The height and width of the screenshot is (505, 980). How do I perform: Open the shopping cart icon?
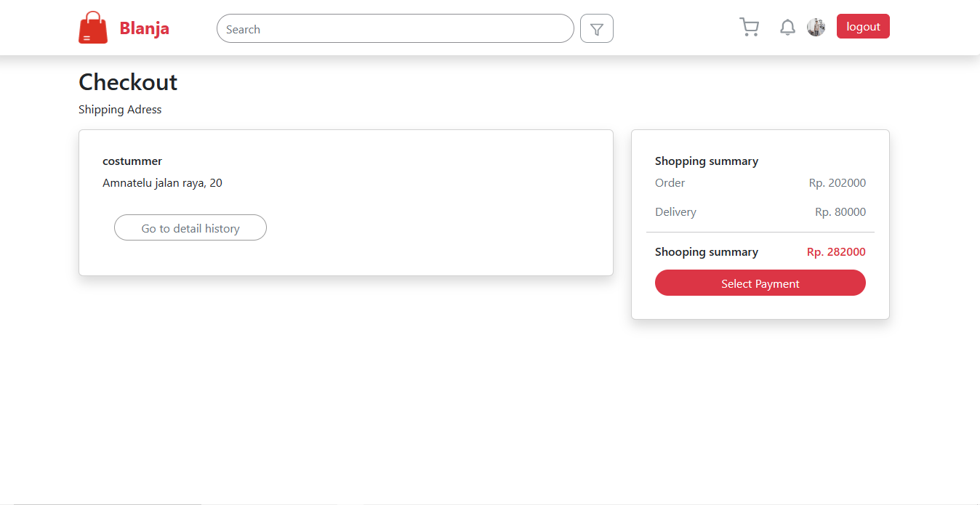750,26
